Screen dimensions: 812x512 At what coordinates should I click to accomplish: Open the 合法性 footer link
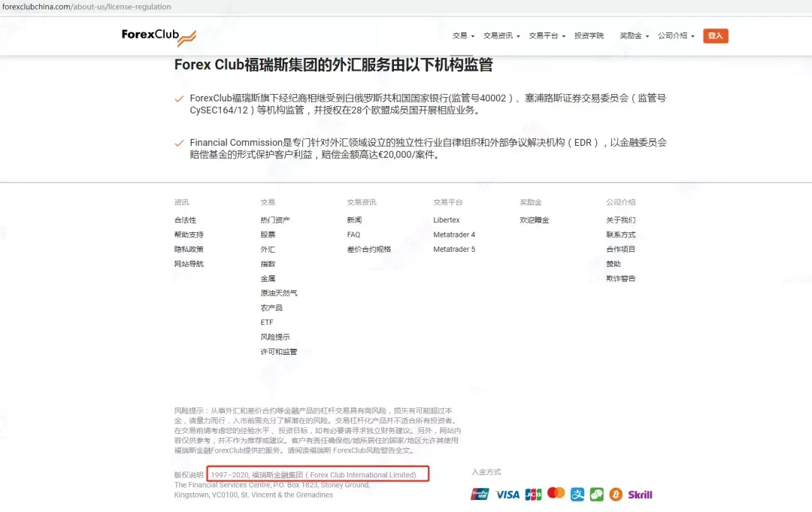[x=186, y=220]
